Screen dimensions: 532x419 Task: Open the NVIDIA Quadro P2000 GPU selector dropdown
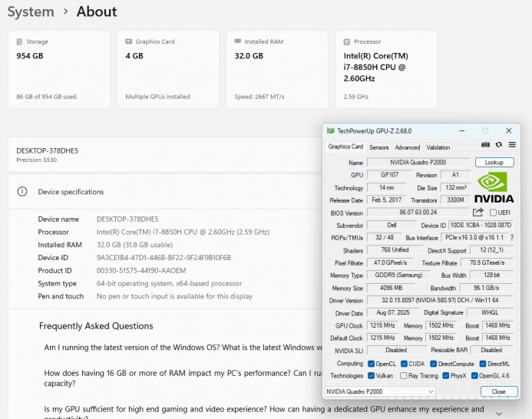380,391
